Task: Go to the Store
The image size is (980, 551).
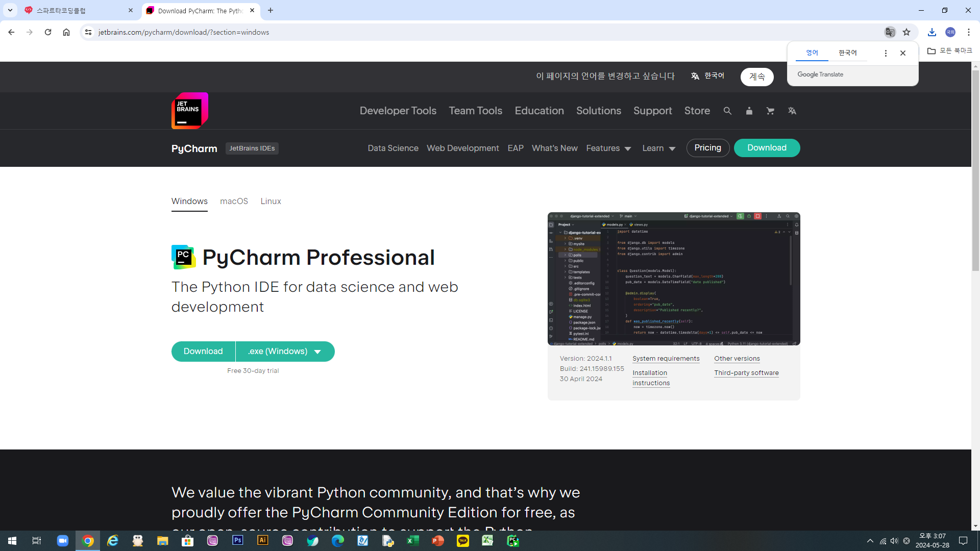Action: coord(697,111)
